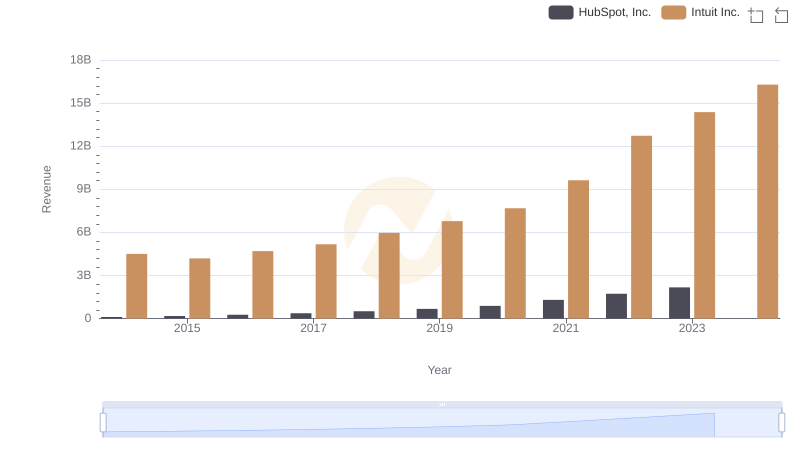
Task: Click the 15B y-axis label
Action: pyautogui.click(x=81, y=103)
